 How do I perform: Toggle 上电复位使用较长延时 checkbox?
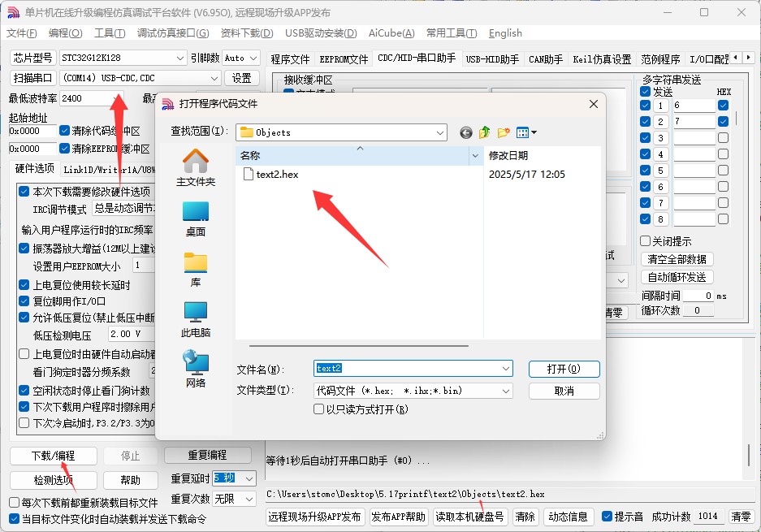pos(24,285)
